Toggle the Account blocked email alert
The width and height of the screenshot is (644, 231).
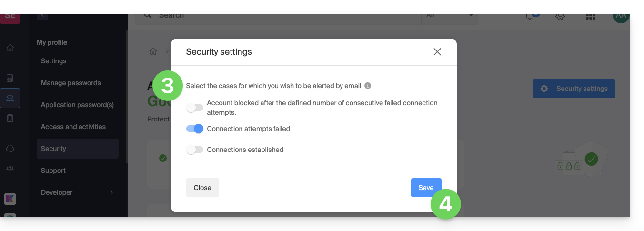(x=195, y=108)
